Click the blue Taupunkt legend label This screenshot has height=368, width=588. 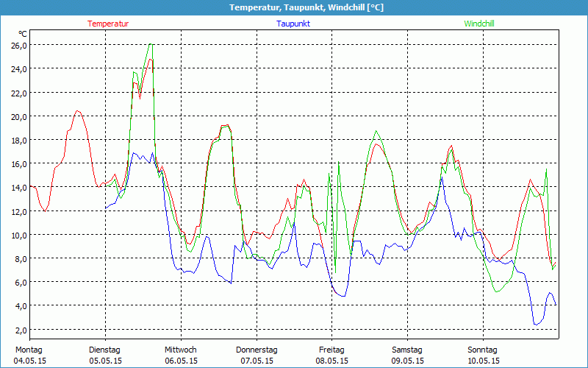click(293, 24)
